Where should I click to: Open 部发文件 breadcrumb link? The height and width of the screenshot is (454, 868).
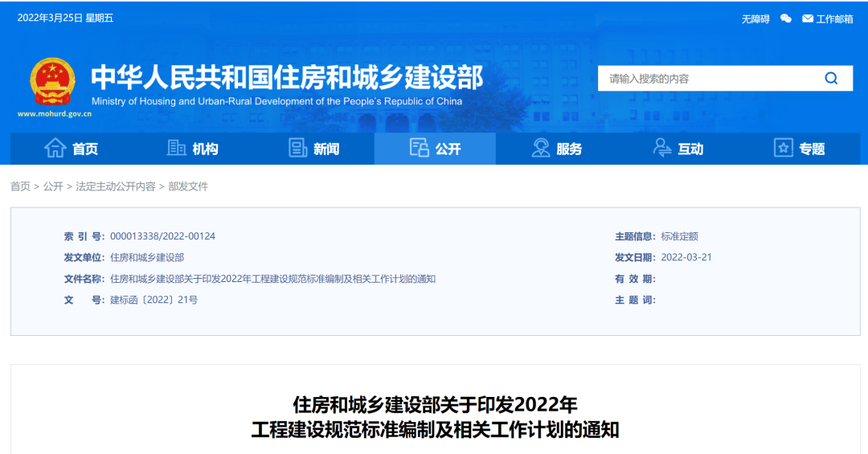tap(188, 186)
